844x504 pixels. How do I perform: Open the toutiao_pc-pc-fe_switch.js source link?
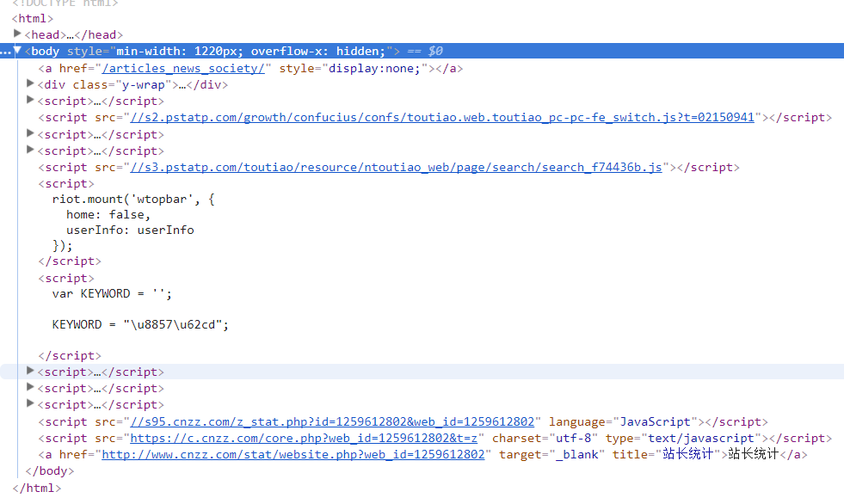(x=441, y=118)
